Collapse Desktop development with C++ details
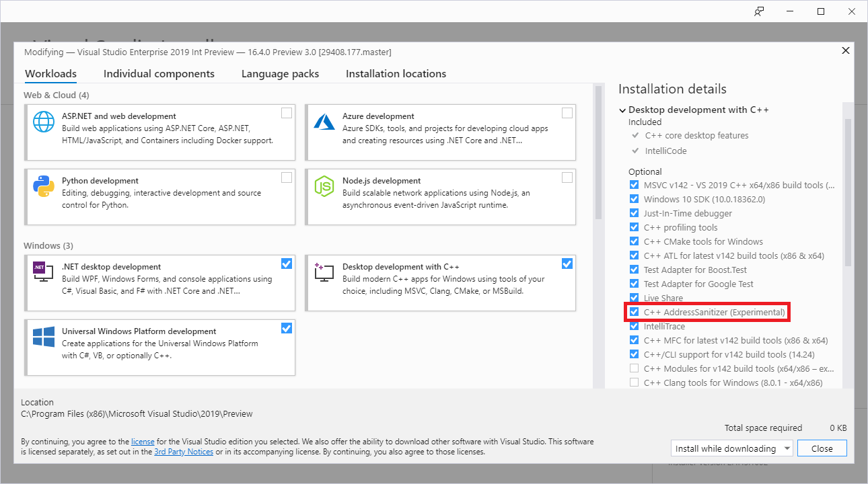The width and height of the screenshot is (868, 484). pyautogui.click(x=622, y=109)
